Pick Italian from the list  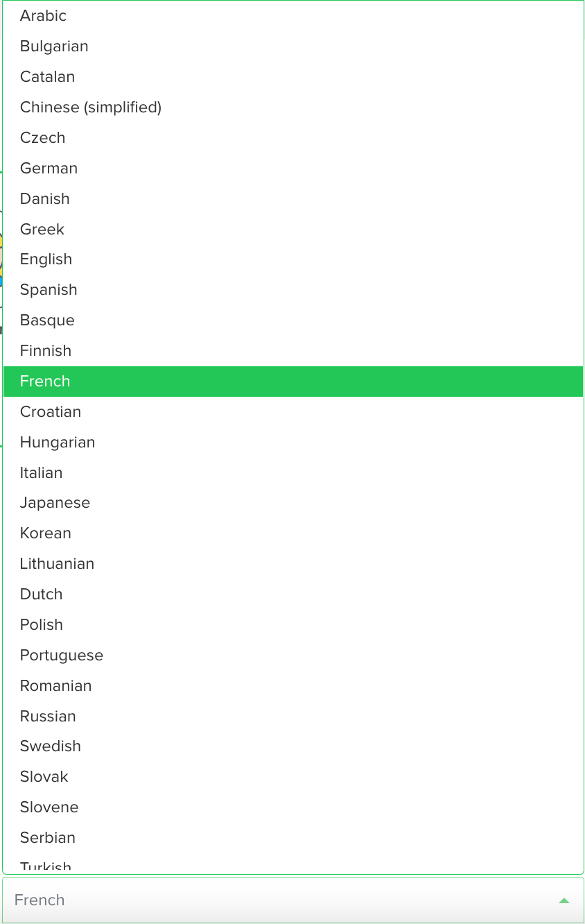(292, 472)
